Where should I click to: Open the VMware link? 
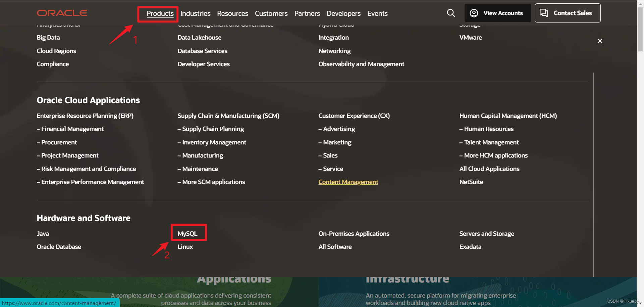point(471,38)
